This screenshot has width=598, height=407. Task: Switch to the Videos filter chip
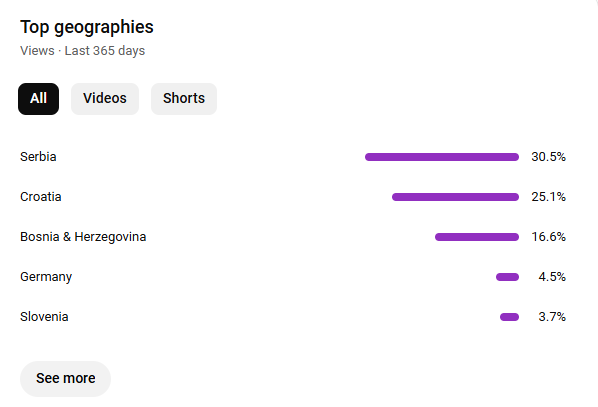point(105,99)
